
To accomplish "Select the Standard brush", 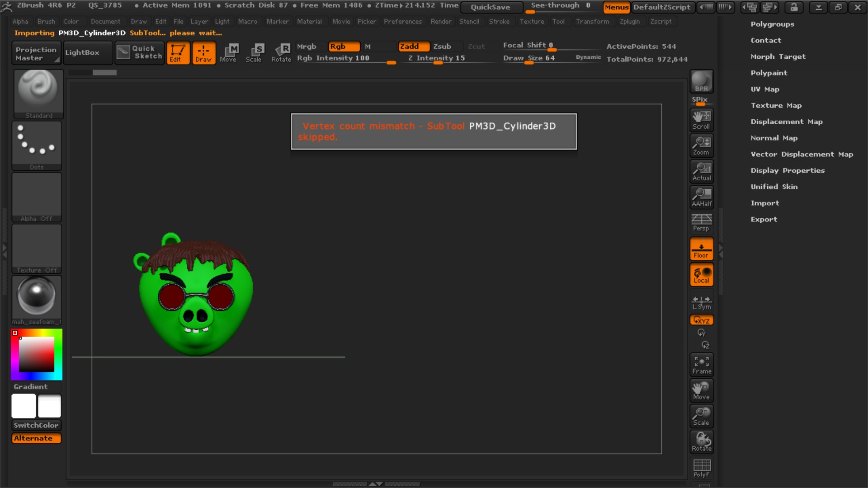I will coord(38,94).
